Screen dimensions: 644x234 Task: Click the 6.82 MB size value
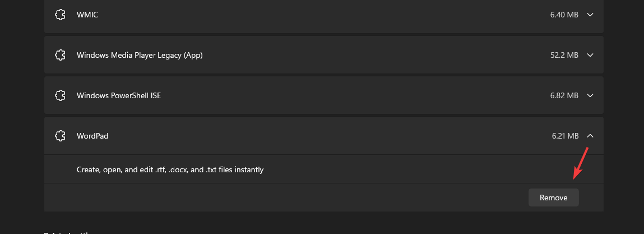click(564, 95)
